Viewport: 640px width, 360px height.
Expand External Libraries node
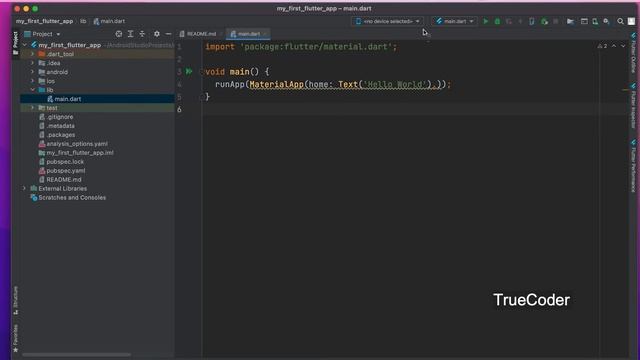click(x=24, y=189)
